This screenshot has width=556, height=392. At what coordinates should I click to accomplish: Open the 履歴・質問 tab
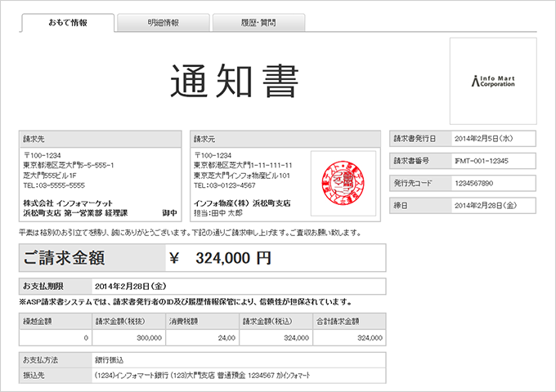pyautogui.click(x=258, y=23)
